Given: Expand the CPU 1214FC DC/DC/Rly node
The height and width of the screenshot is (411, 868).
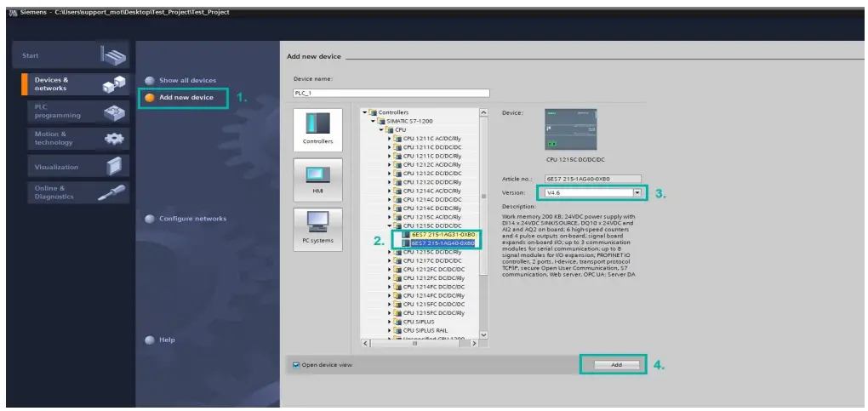Looking at the screenshot, I should coord(390,295).
